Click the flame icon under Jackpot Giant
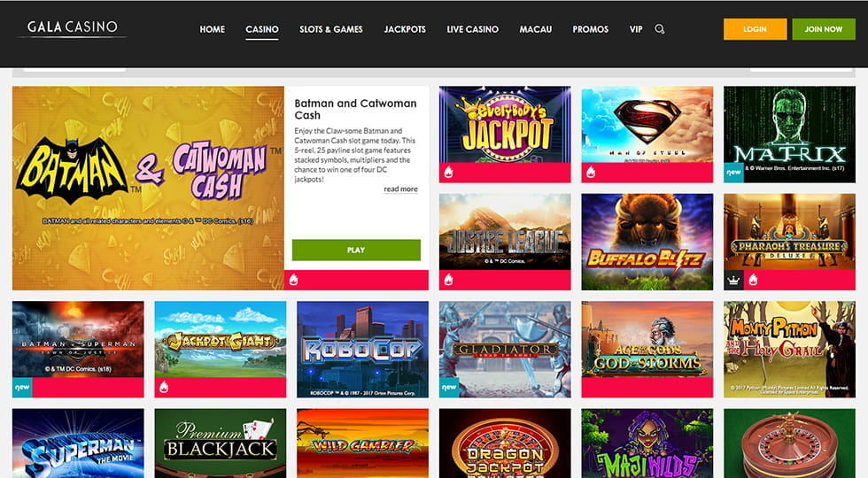Image resolution: width=868 pixels, height=478 pixels. point(165,388)
